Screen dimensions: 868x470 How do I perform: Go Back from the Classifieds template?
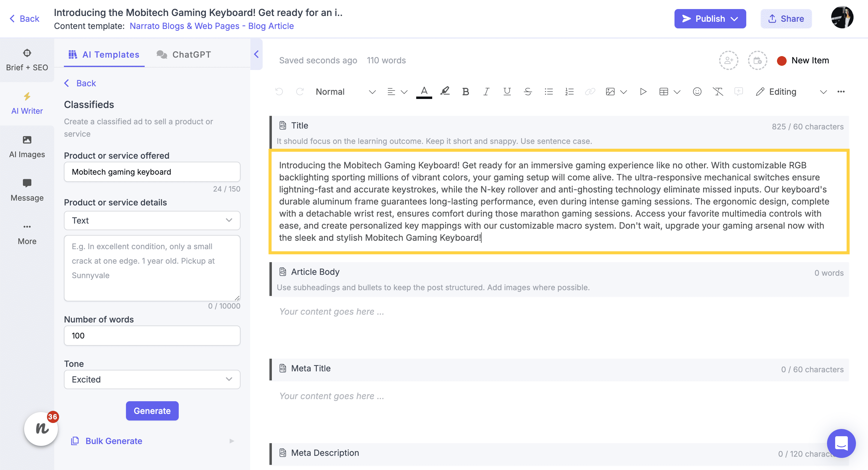[x=80, y=83]
